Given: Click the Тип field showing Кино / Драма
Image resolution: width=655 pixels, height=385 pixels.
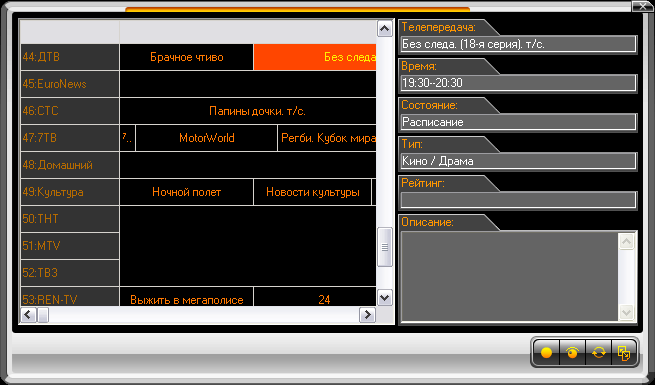Looking at the screenshot, I should coord(518,161).
